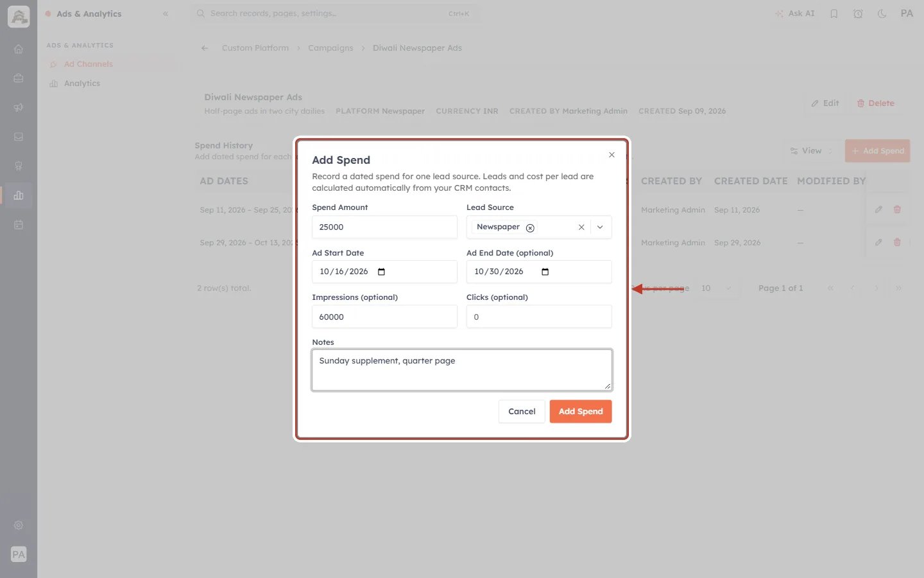Open the Campaigns breadcrumb
924x578 pixels.
[x=330, y=48]
